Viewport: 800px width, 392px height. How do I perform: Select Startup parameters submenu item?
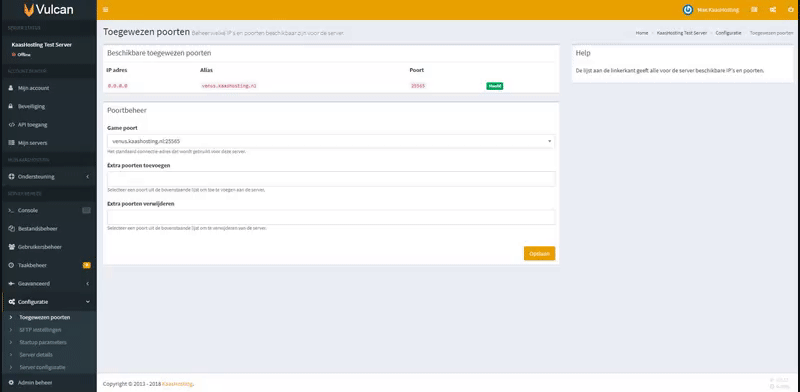[x=43, y=342]
